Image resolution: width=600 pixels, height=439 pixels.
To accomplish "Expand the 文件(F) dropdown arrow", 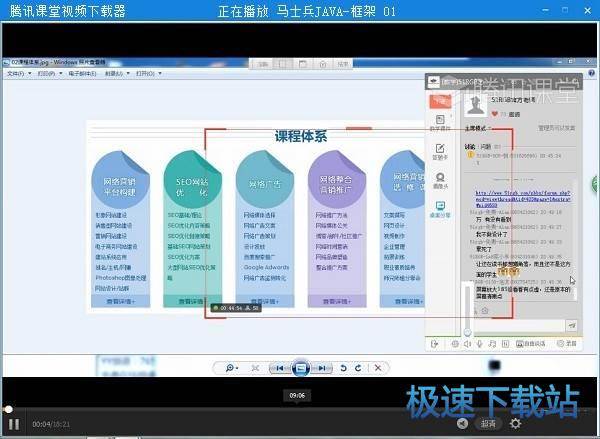I will click(x=30, y=73).
